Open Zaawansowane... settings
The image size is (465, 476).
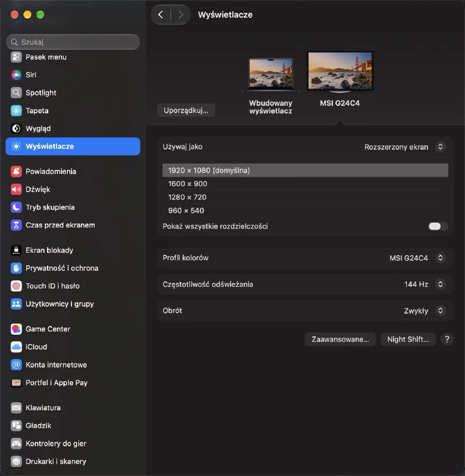click(x=340, y=339)
